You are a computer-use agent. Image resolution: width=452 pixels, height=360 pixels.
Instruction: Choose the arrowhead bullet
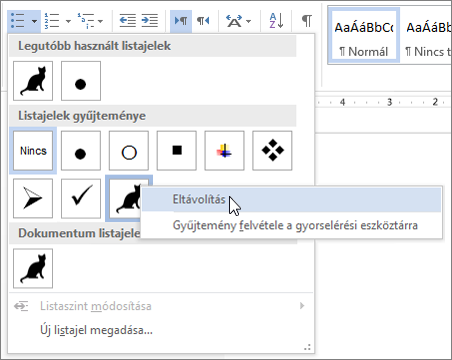(33, 198)
